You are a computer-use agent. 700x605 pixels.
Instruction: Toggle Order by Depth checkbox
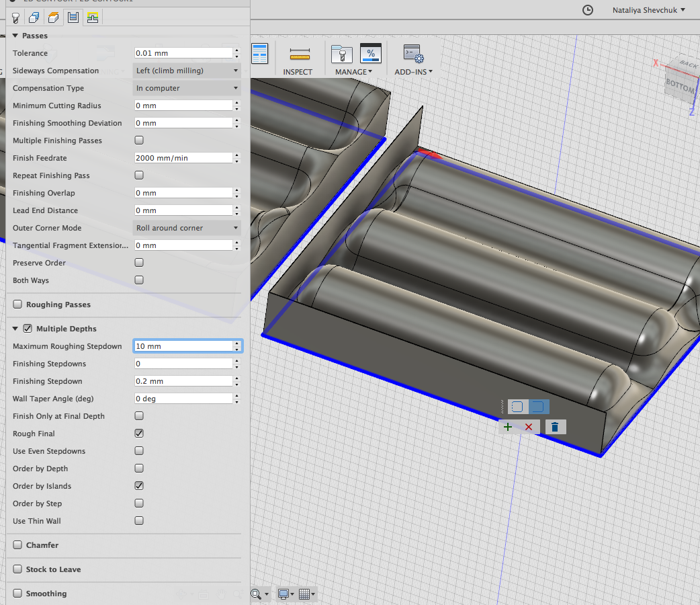[x=139, y=469]
